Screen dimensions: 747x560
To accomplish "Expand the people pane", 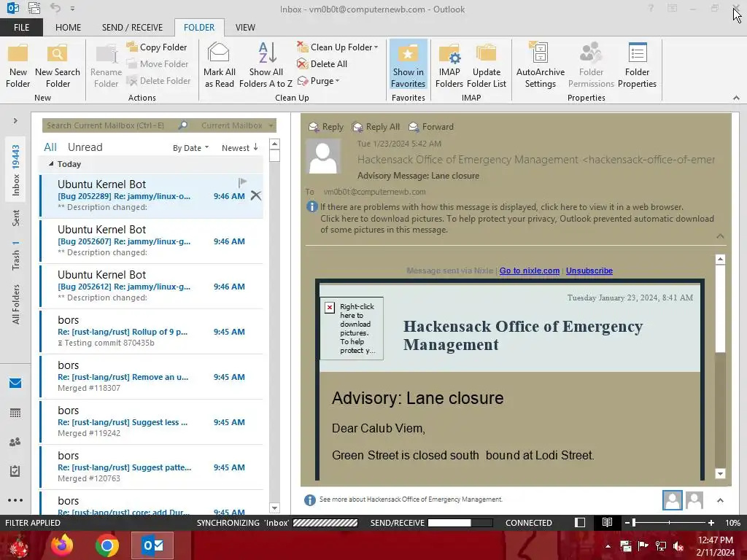I will (720, 500).
